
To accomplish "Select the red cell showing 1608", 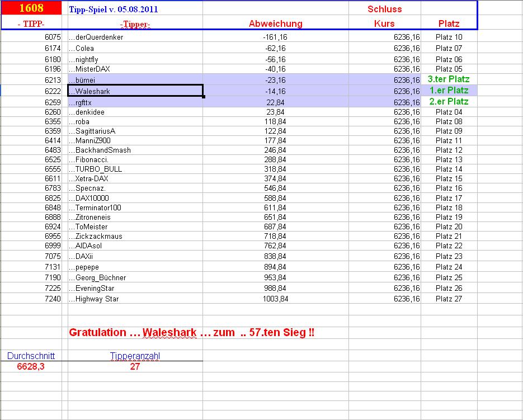I will coord(31,8).
